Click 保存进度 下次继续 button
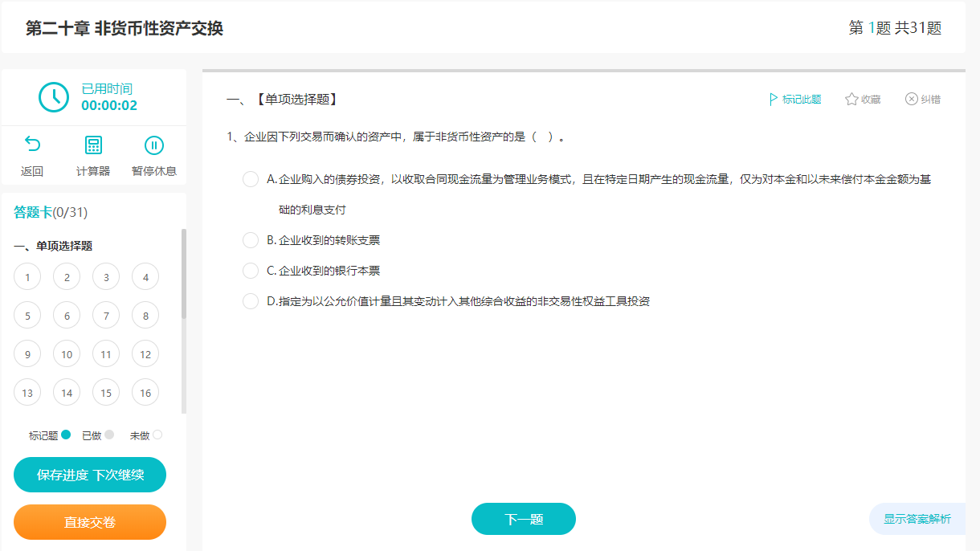This screenshot has width=980, height=551. 89,475
